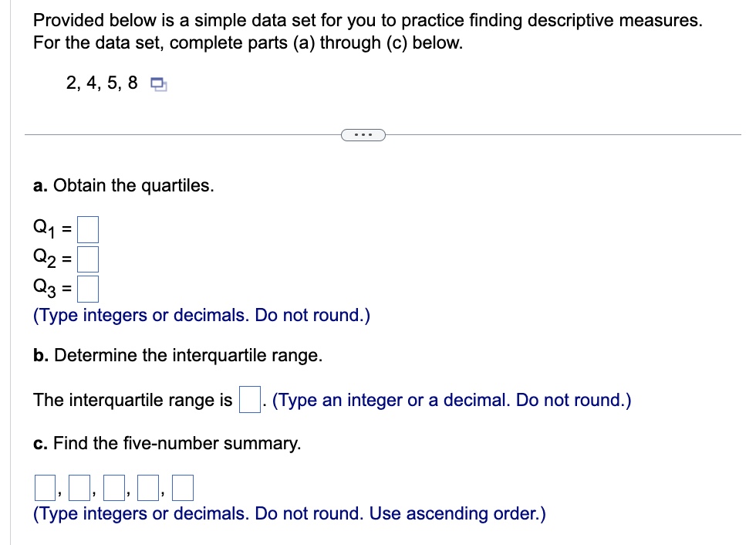This screenshot has width=756, height=545.
Task: Focus the fourth five-number summary box
Action: click(x=148, y=488)
